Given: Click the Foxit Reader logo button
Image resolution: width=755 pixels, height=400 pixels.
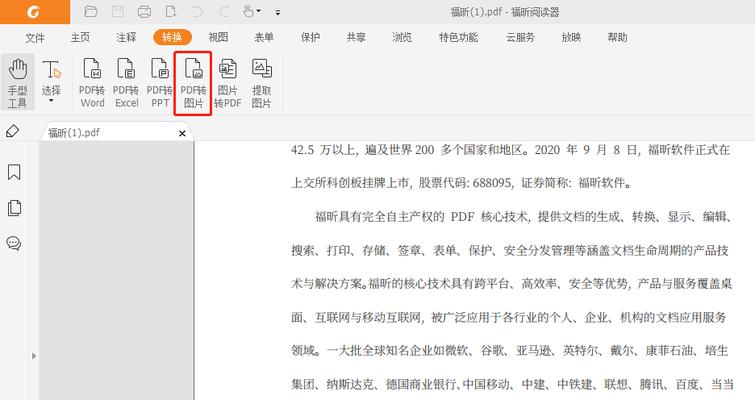Looking at the screenshot, I should coord(35,12).
